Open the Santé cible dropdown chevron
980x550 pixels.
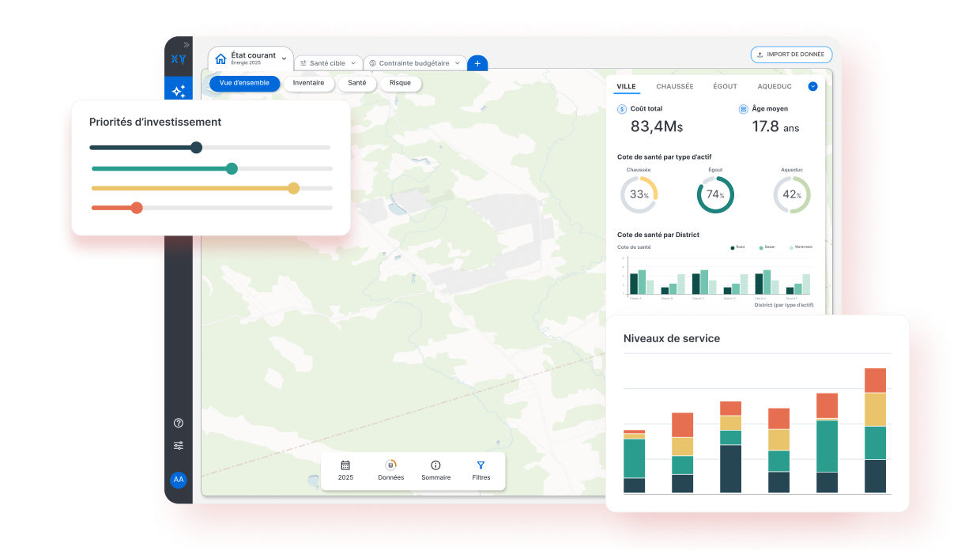(353, 63)
